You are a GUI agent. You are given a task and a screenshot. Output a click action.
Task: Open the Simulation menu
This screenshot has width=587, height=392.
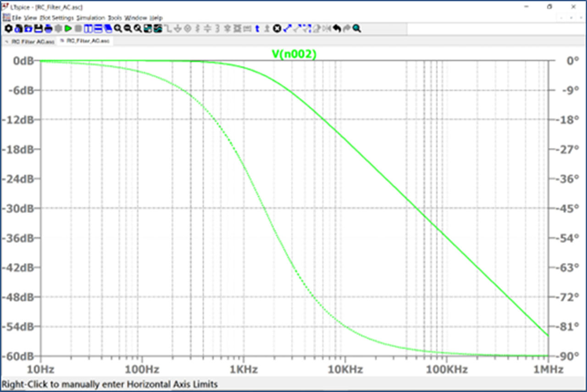(x=91, y=17)
